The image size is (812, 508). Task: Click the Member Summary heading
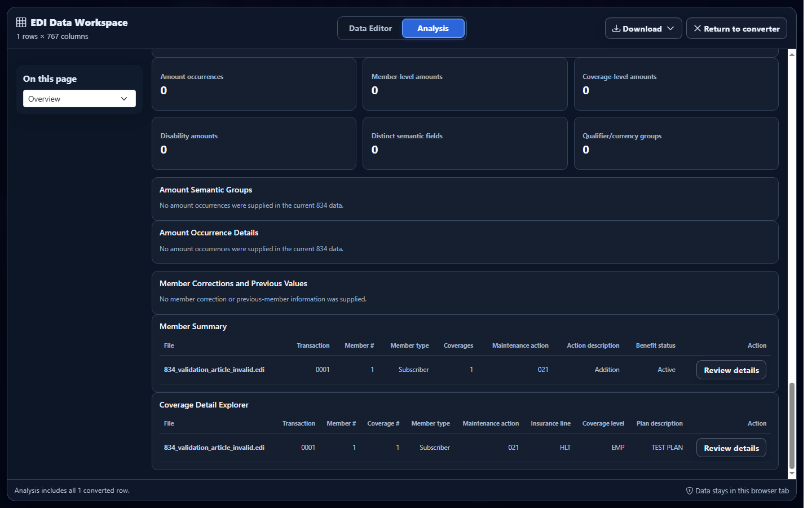[x=193, y=326]
